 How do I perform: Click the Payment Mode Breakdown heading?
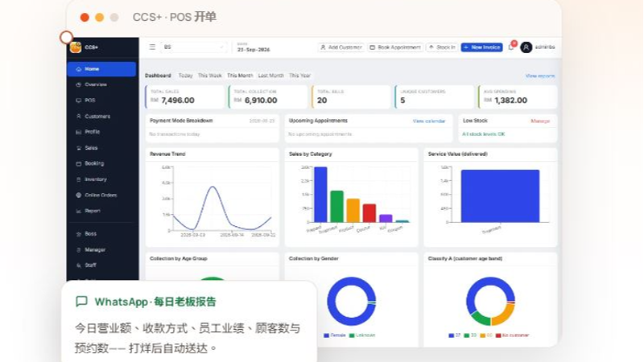(181, 121)
